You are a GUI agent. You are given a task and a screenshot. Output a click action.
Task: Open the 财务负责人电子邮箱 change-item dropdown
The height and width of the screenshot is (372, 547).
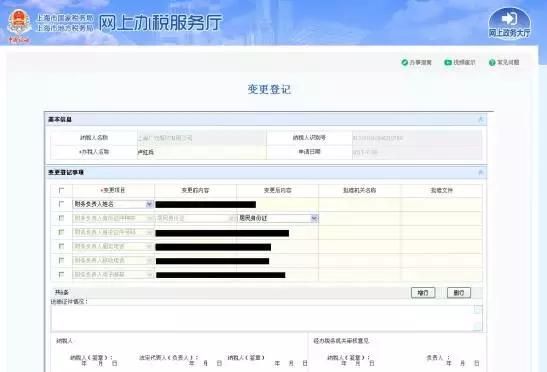click(x=113, y=275)
